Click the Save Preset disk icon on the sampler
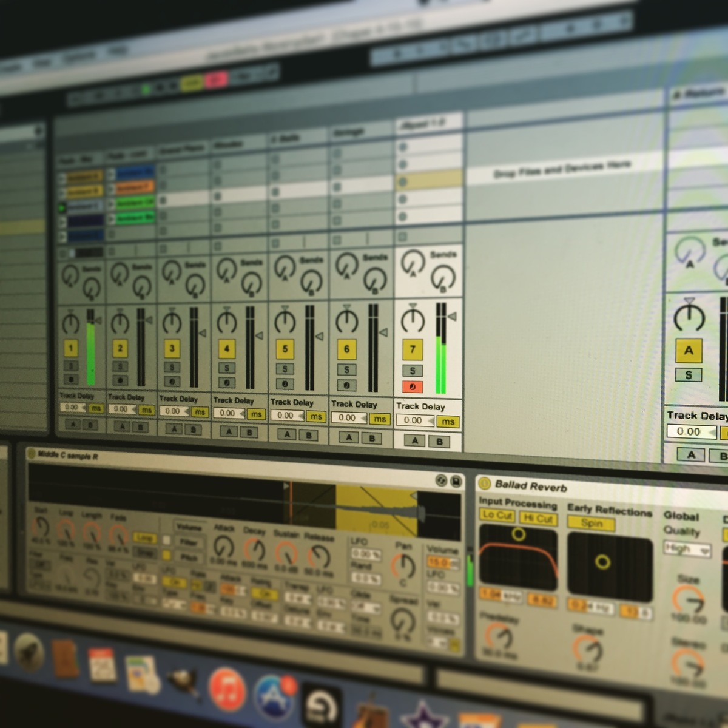The image size is (728, 728). pyautogui.click(x=456, y=482)
